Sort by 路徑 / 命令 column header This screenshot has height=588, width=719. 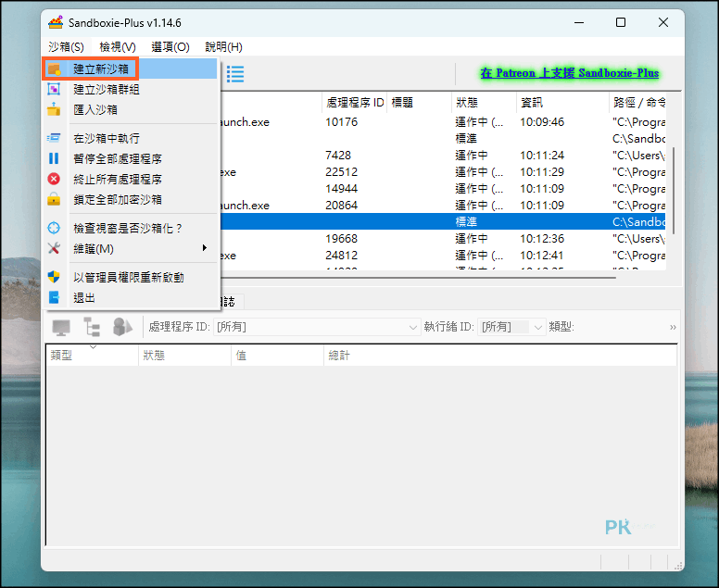[x=637, y=102]
